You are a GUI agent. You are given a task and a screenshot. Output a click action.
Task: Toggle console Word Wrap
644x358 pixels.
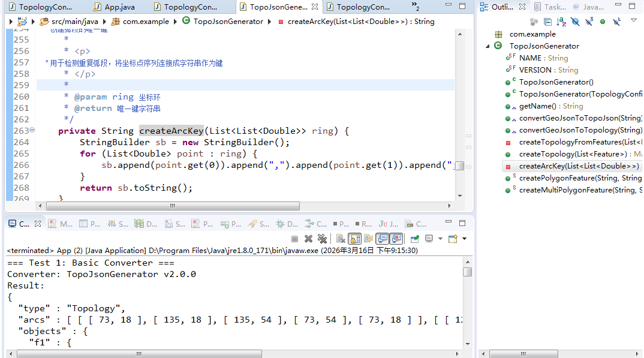coord(368,239)
